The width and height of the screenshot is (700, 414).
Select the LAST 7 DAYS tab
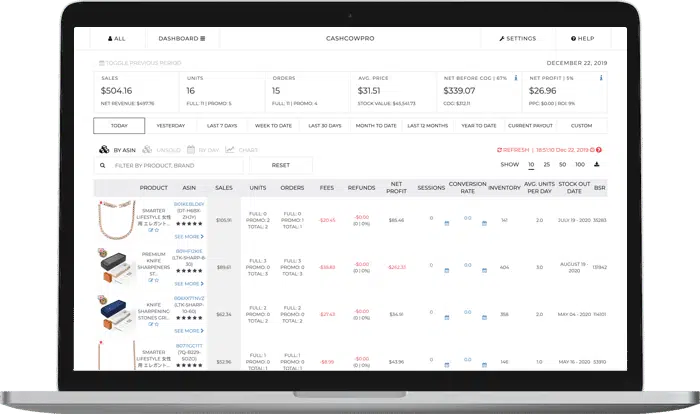click(x=222, y=125)
